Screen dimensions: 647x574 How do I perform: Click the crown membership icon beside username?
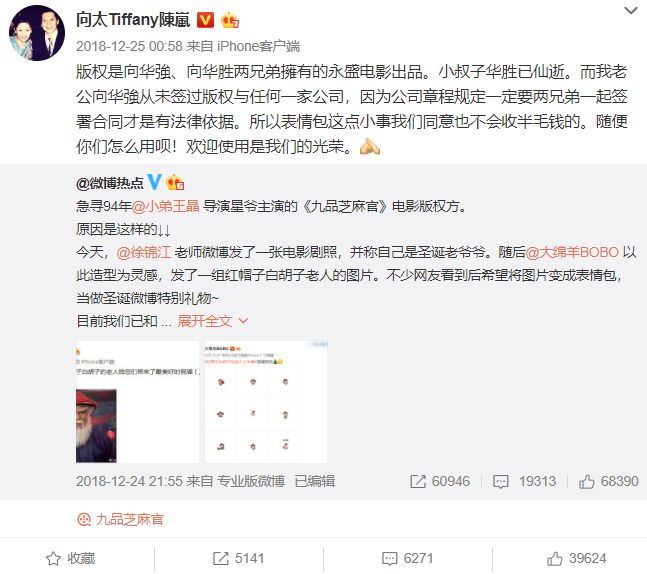pos(230,20)
